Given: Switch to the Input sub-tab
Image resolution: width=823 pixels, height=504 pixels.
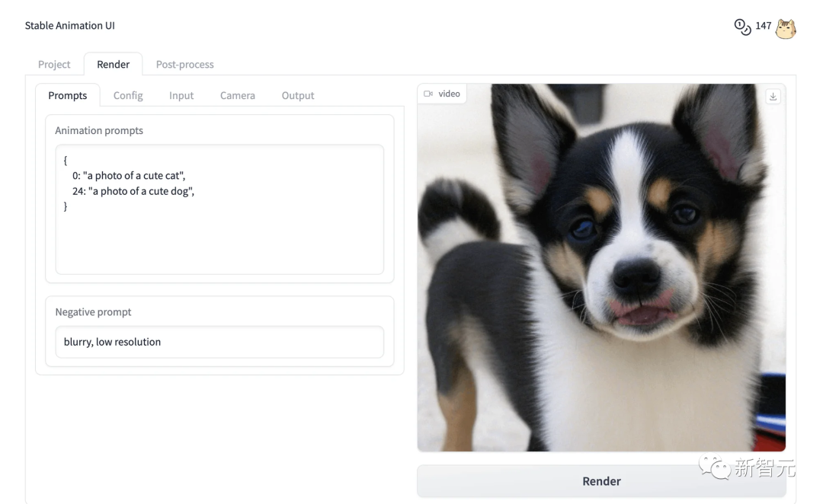Looking at the screenshot, I should click(181, 95).
